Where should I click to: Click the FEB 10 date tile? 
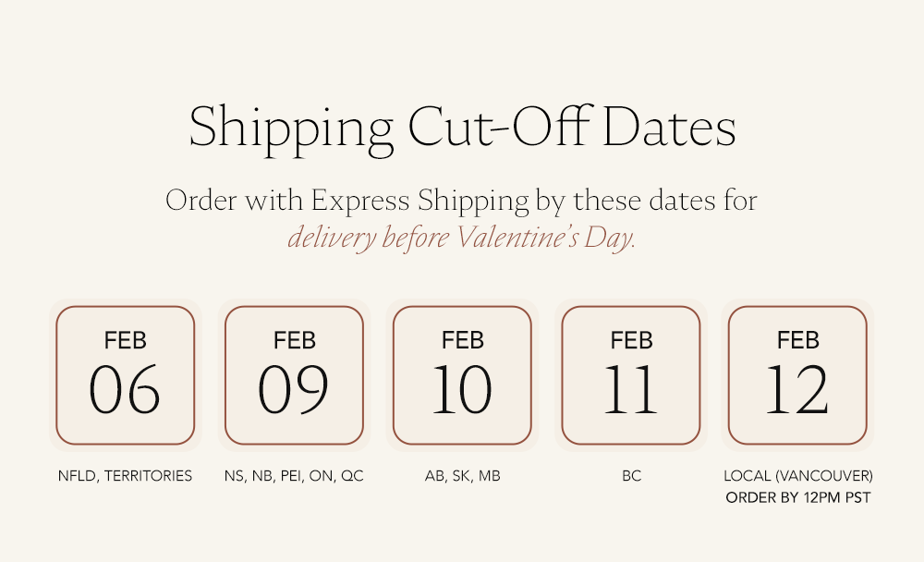coord(462,375)
